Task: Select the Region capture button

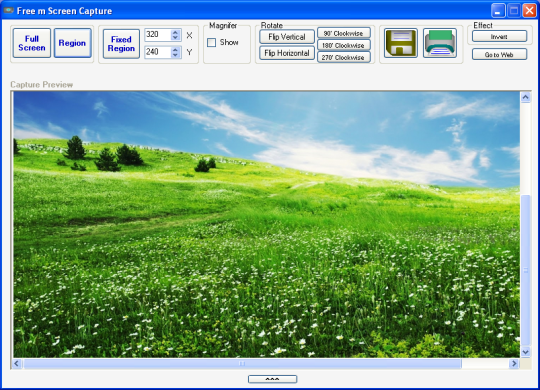Action: [x=72, y=43]
